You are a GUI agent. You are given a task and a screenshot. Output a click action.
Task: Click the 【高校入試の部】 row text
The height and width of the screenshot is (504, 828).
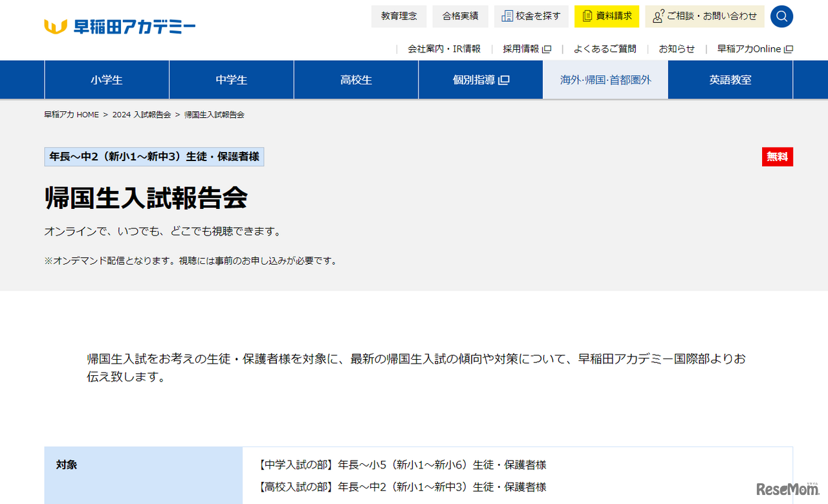[x=401, y=487]
